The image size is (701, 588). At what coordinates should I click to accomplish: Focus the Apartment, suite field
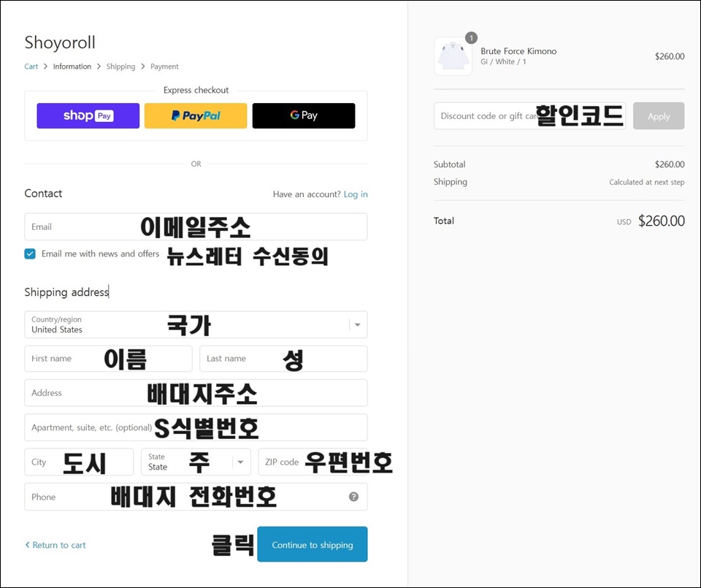coord(196,427)
